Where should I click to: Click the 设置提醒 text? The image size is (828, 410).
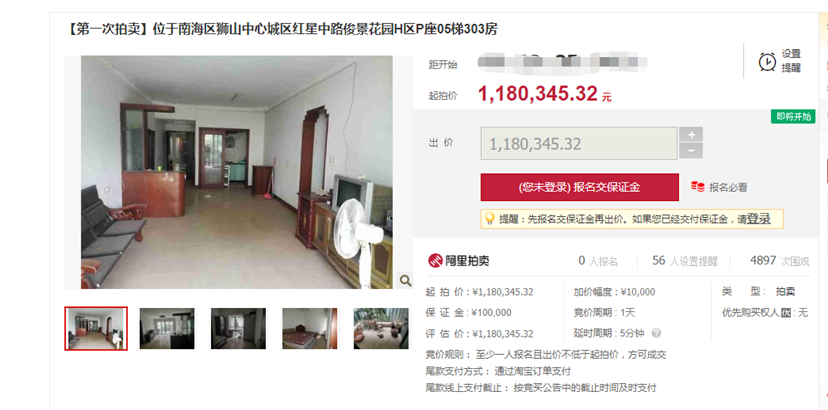coord(791,61)
